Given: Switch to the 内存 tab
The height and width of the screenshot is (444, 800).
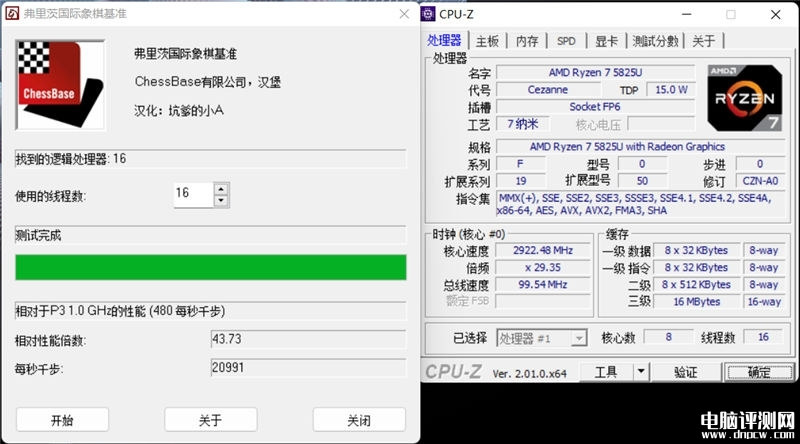Looking at the screenshot, I should 527,41.
